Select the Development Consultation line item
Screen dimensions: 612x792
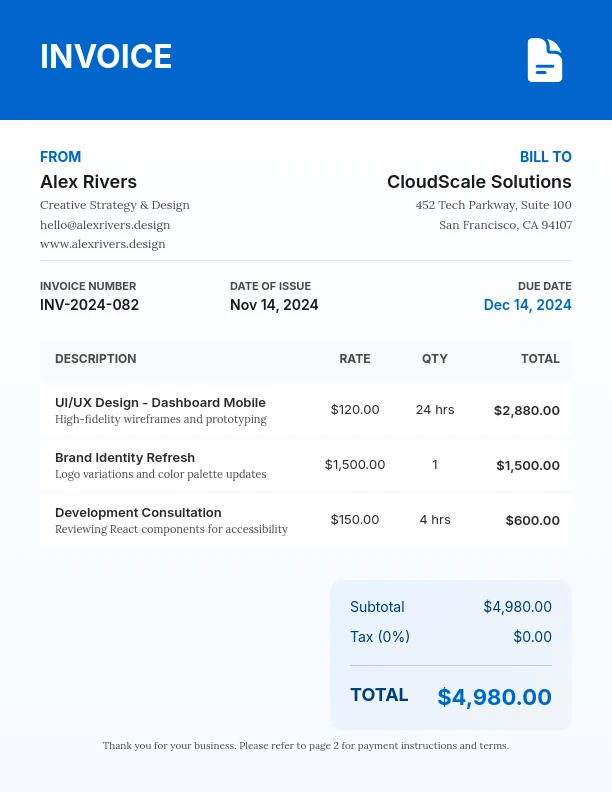(x=138, y=513)
